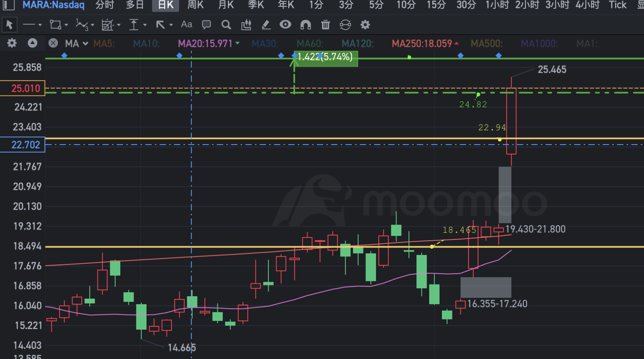This screenshot has height=359, width=644.
Task: Toggle the magnet snap tool
Action: tap(305, 25)
